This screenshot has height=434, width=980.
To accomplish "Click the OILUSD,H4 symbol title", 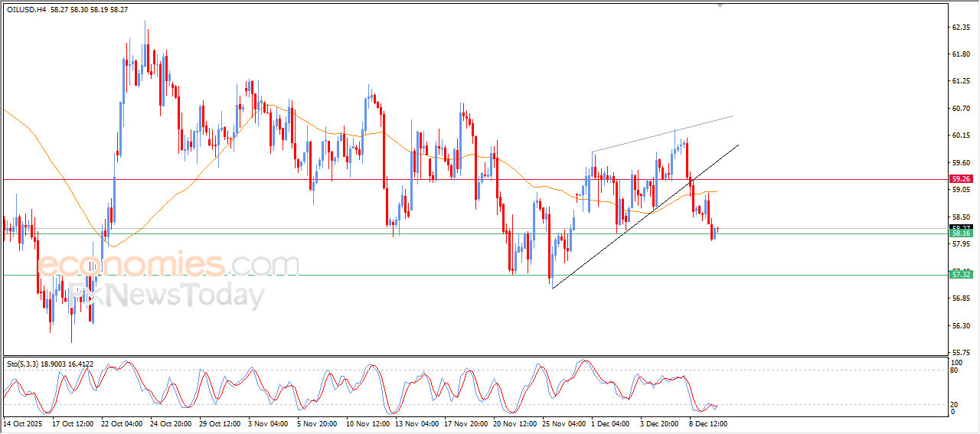I will pyautogui.click(x=28, y=9).
